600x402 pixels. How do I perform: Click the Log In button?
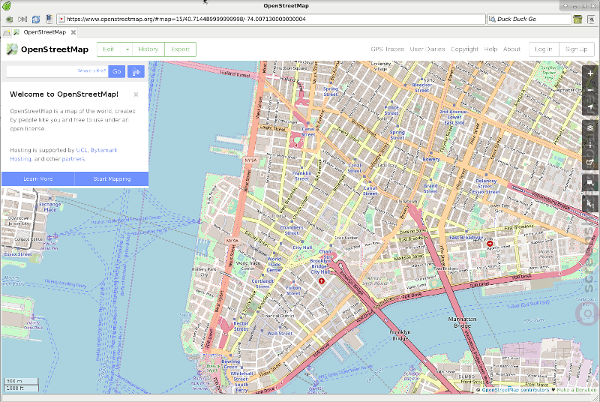544,49
